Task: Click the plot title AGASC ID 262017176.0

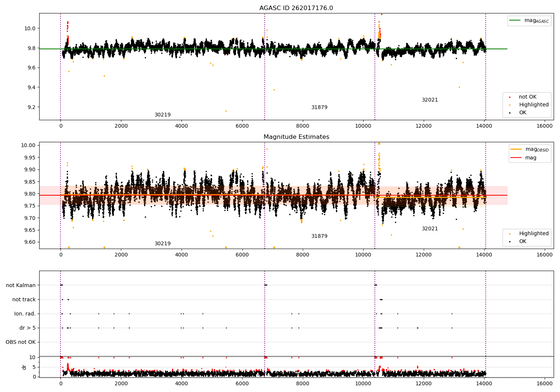Action: coord(296,8)
